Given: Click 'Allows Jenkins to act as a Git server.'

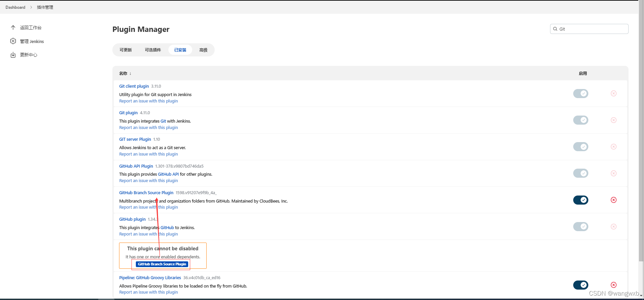Looking at the screenshot, I should (153, 148).
